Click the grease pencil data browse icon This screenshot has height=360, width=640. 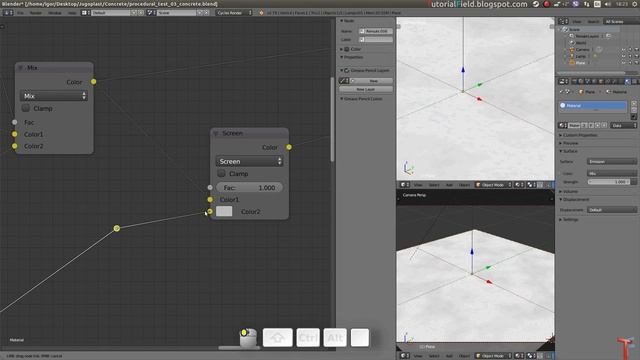344,81
